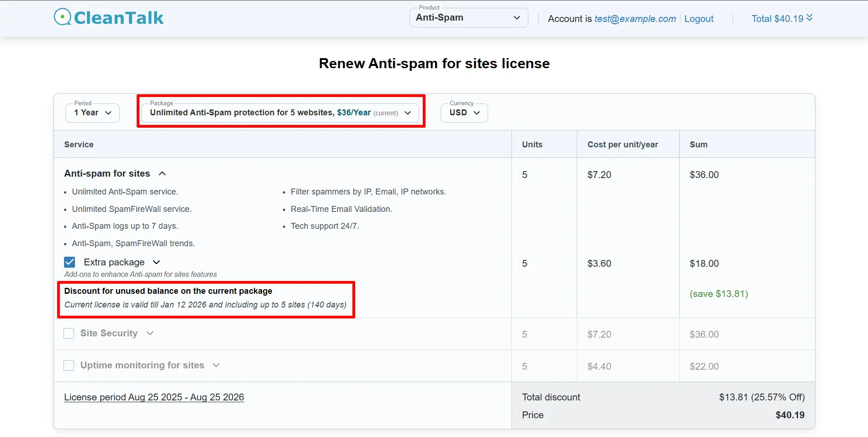
Task: Click the Logout link
Action: coord(698,19)
